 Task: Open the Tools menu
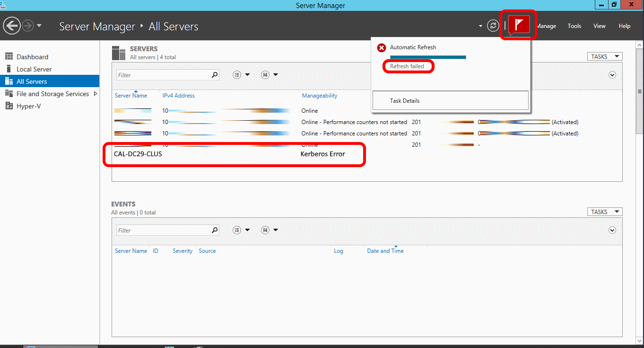574,26
